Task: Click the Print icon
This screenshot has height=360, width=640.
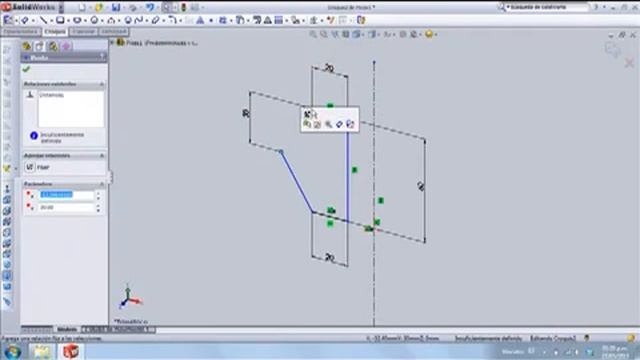Action: click(x=133, y=7)
